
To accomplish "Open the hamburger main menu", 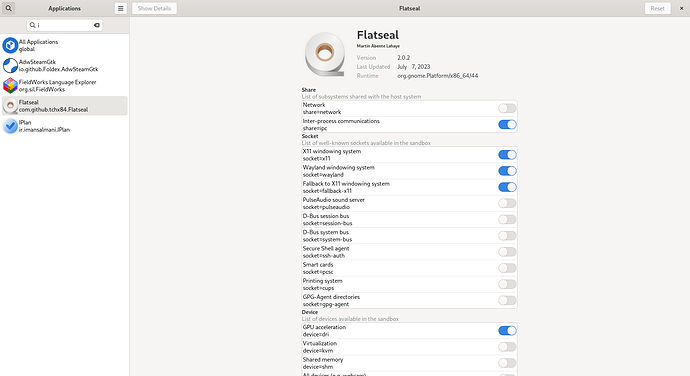I will (121, 8).
